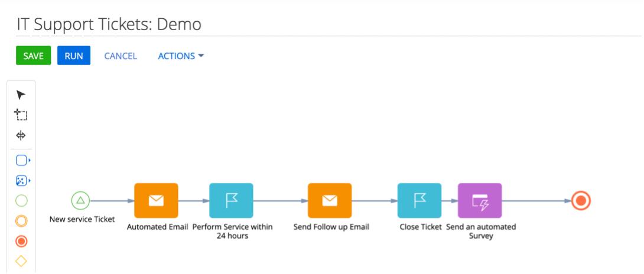
Task: Select the Send an automated Survey node
Action: click(480, 201)
